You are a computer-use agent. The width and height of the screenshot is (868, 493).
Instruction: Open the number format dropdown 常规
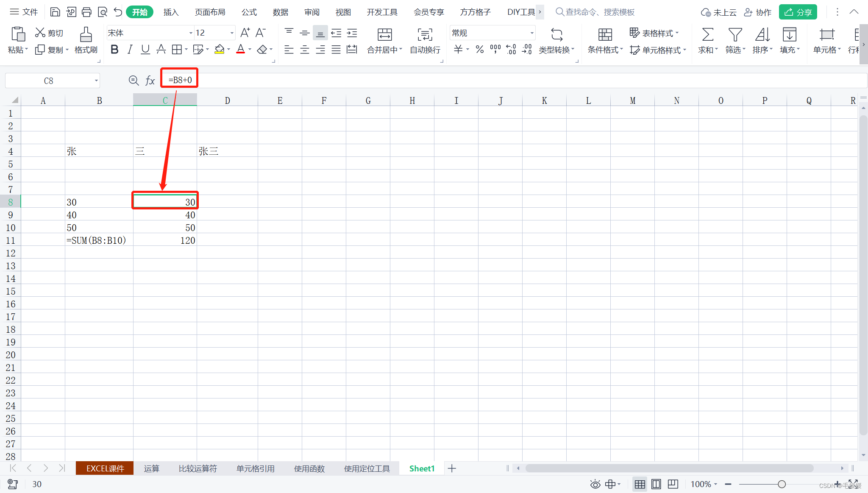click(x=532, y=33)
